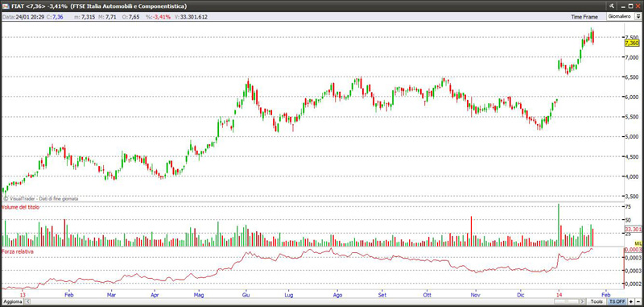The width and height of the screenshot is (644, 307).
Task: Click the yellow MIL units tag
Action: point(638,243)
